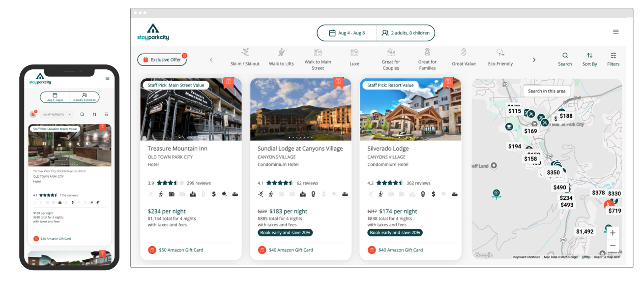Screen dimensions: 644x281
Task: Select the Eco-Friendly filter
Action: (500, 57)
